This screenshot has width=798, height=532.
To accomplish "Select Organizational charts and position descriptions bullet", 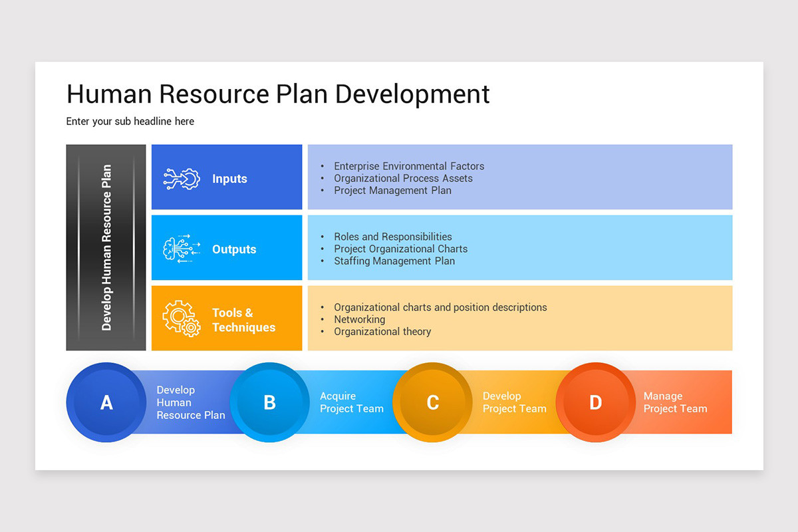I will tap(440, 307).
